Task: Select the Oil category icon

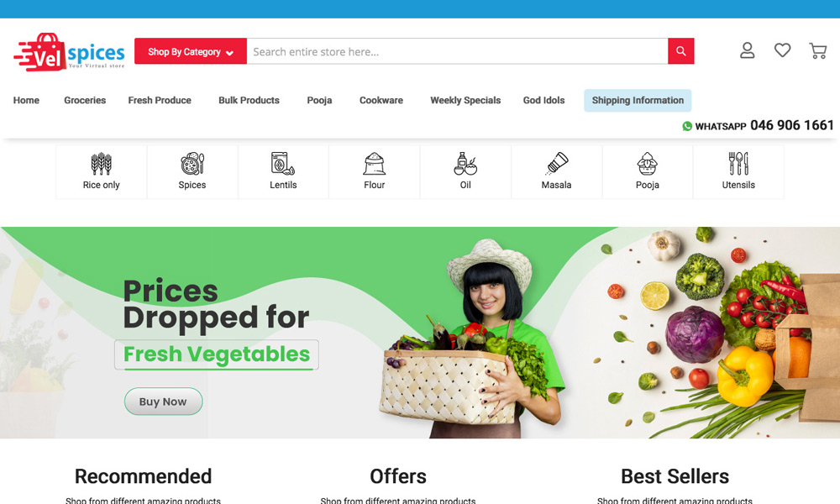Action: point(465,164)
